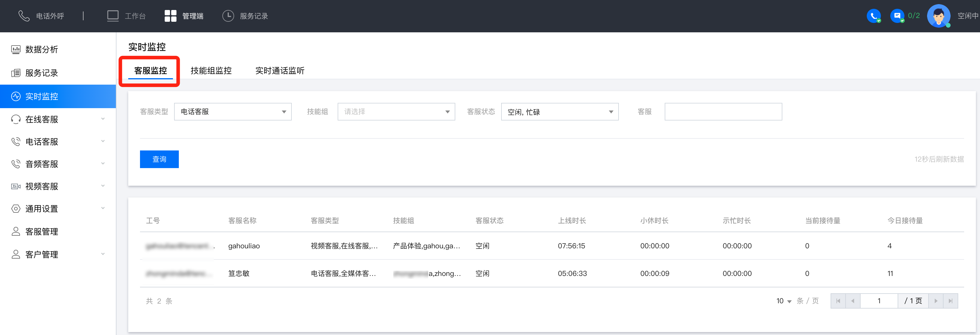Open the user avatar profile
The image size is (980, 335).
[938, 16]
